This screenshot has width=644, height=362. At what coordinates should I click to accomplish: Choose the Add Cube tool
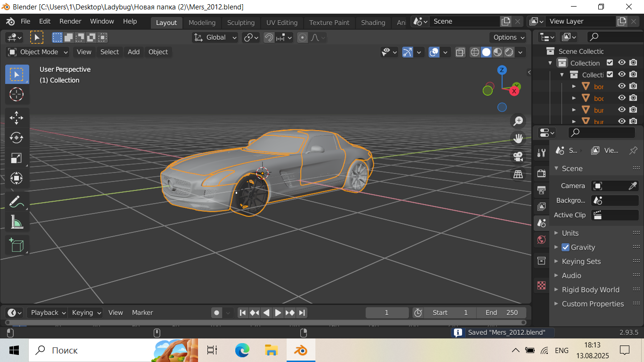17,245
